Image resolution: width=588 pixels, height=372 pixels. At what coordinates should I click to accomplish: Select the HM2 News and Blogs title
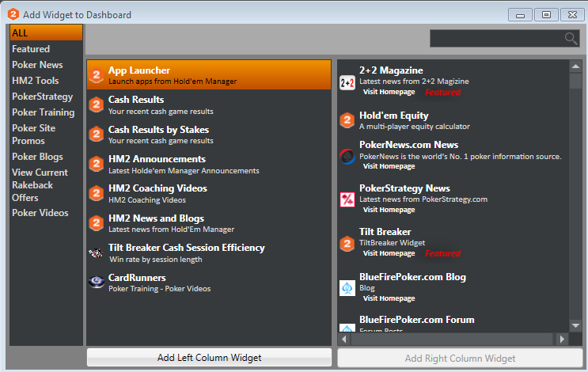(157, 218)
